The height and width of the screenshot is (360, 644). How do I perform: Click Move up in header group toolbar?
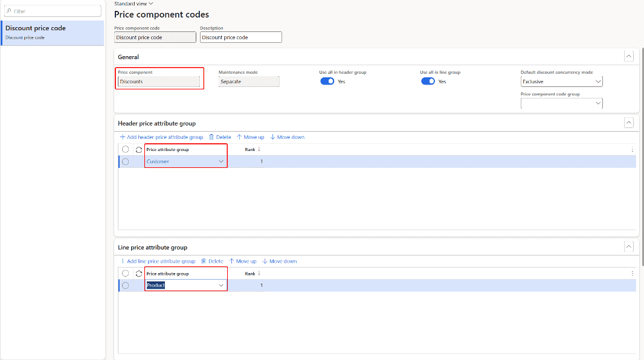point(250,137)
